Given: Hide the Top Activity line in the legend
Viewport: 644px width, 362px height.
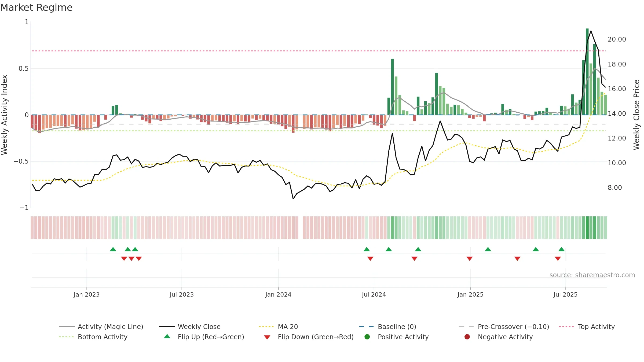Looking at the screenshot, I should [587, 327].
